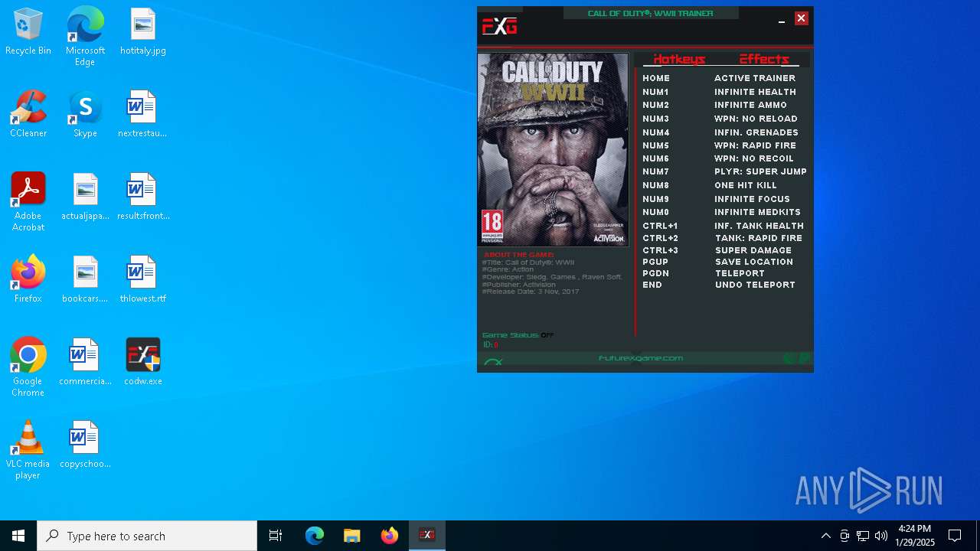The height and width of the screenshot is (551, 980).
Task: Click the END hotkey label
Action: click(x=652, y=285)
